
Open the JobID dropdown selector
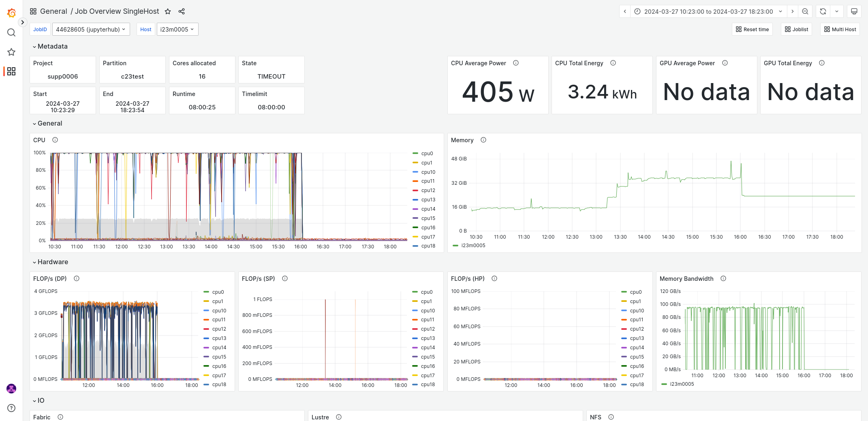click(91, 29)
